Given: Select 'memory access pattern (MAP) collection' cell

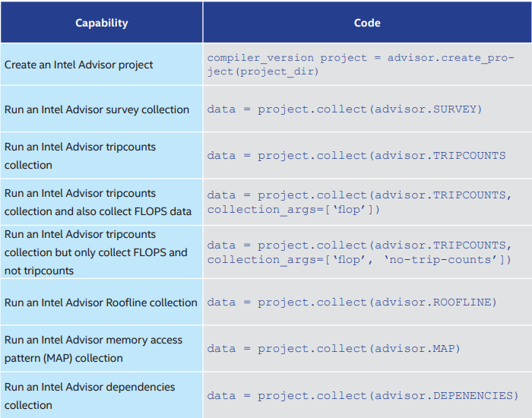Looking at the screenshot, I should [101, 349].
